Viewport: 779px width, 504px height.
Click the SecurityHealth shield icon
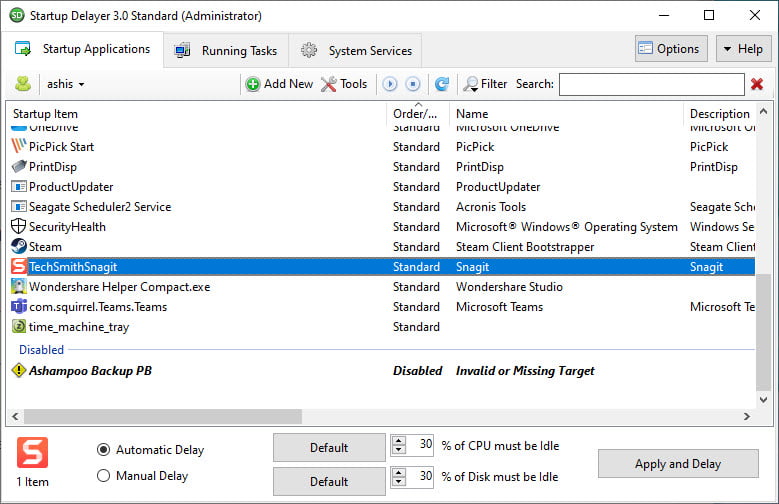[x=18, y=226]
